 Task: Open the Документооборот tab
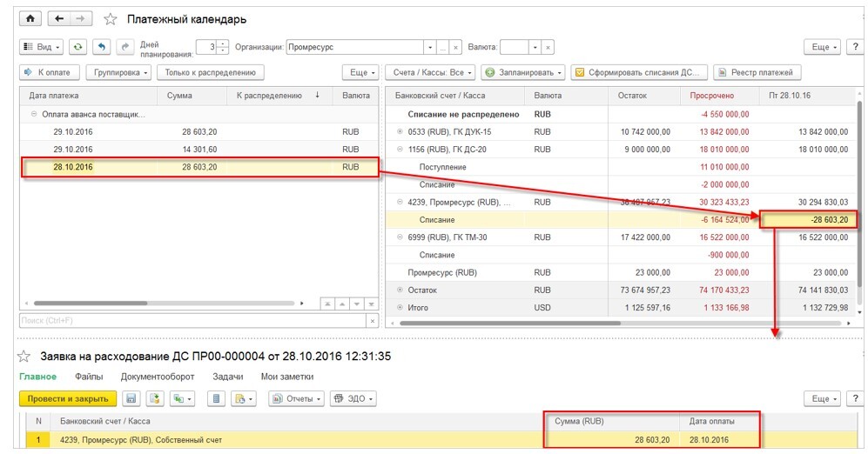coord(158,377)
